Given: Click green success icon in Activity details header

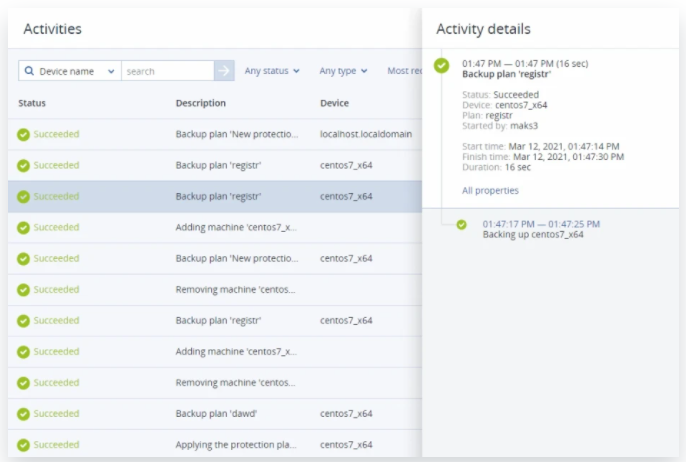Looking at the screenshot, I should 441,66.
